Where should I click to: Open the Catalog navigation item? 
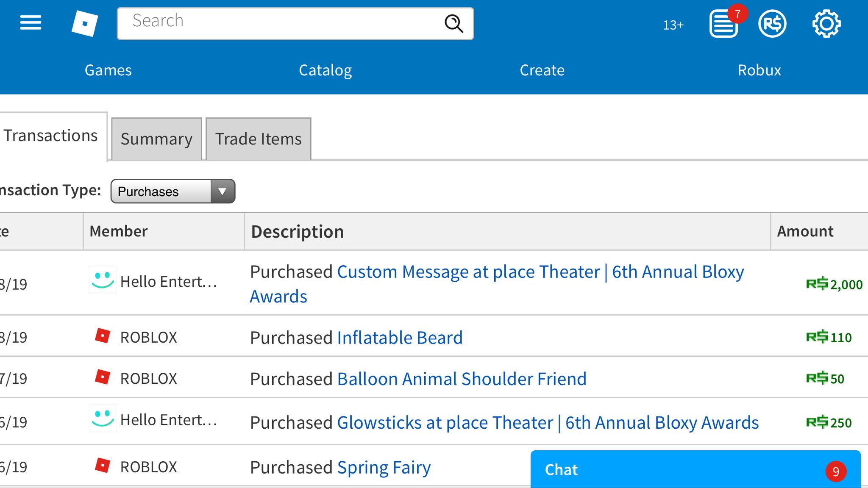(325, 70)
